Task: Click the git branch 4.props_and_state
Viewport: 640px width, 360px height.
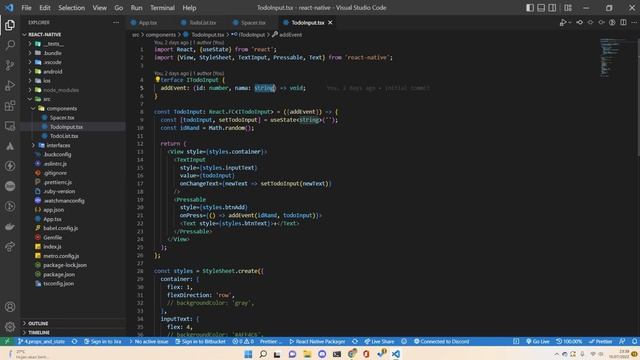Action: pos(41,341)
